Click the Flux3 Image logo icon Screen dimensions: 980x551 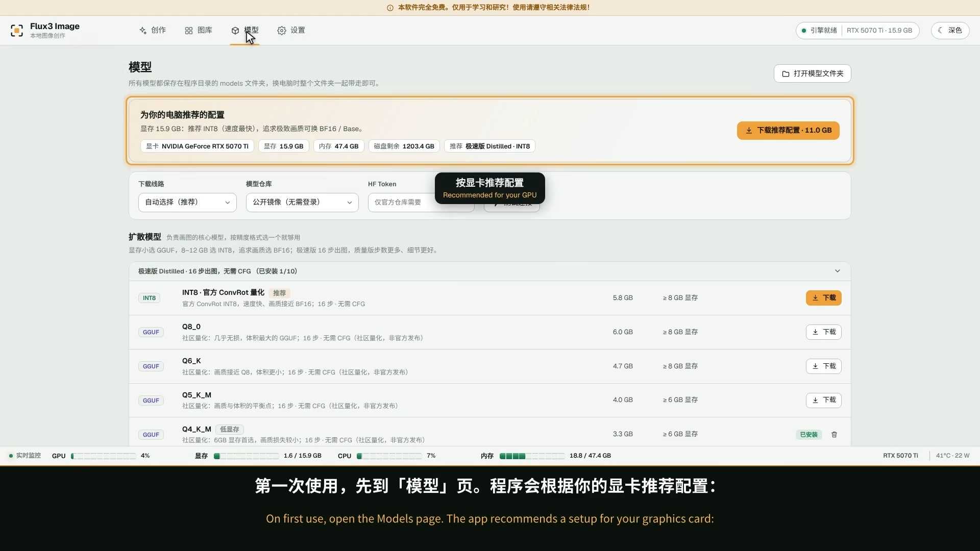pyautogui.click(x=17, y=31)
